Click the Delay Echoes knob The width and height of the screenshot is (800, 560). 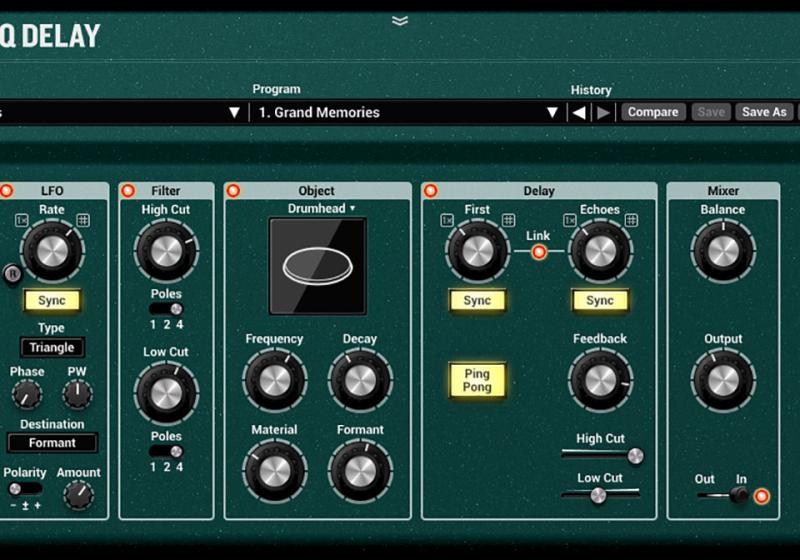click(x=601, y=251)
